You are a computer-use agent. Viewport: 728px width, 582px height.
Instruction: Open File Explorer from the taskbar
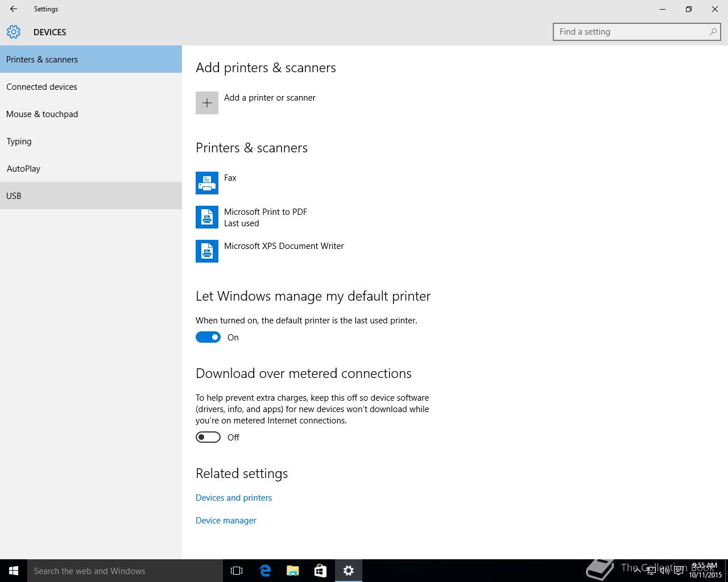coord(293,571)
